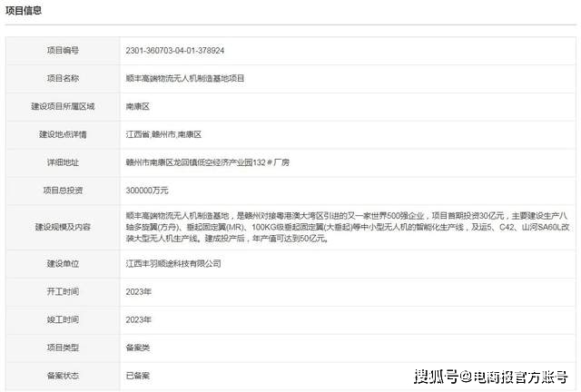Select the 建设单位 label cell
The image size is (581, 392).
pyautogui.click(x=63, y=263)
